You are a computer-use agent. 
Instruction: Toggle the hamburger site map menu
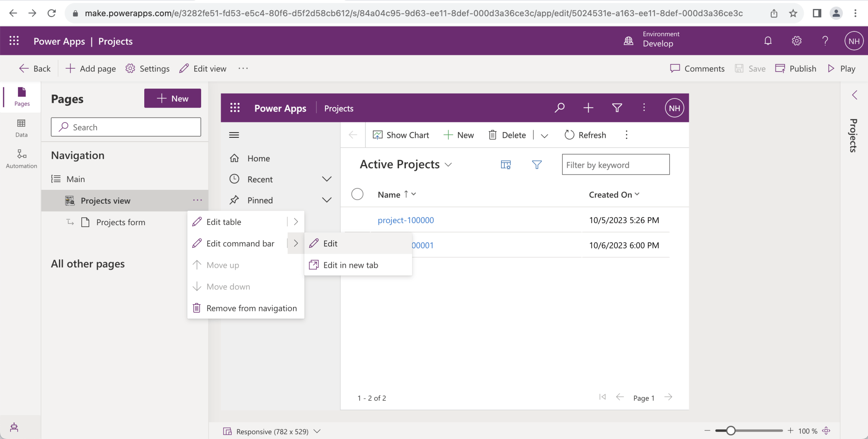pos(234,135)
